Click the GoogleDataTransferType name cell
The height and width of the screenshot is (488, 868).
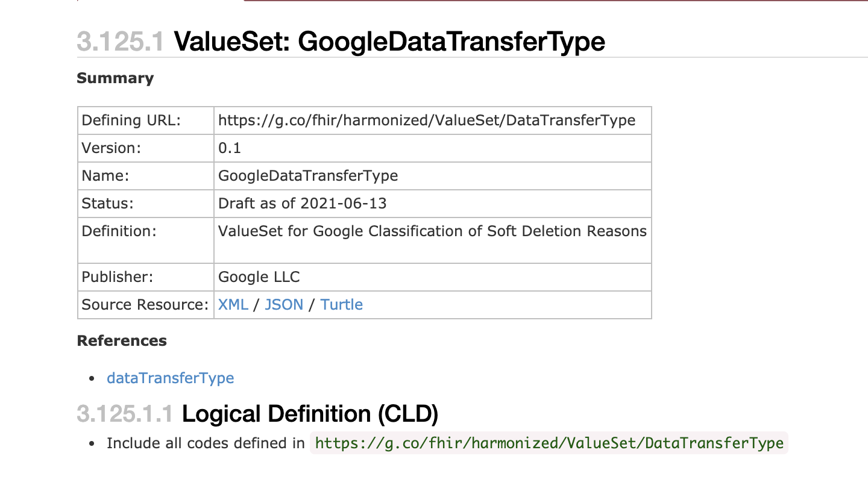(433, 176)
